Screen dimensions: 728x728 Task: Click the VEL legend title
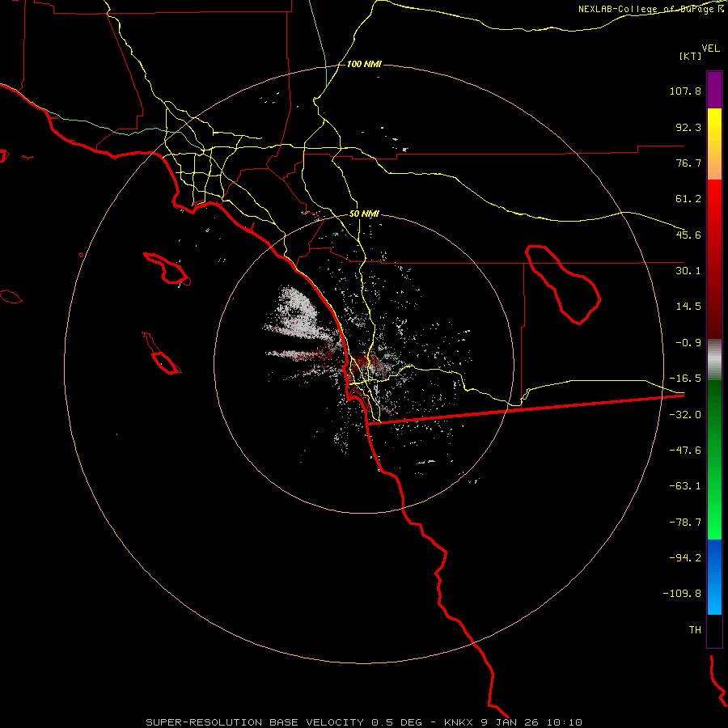click(710, 49)
